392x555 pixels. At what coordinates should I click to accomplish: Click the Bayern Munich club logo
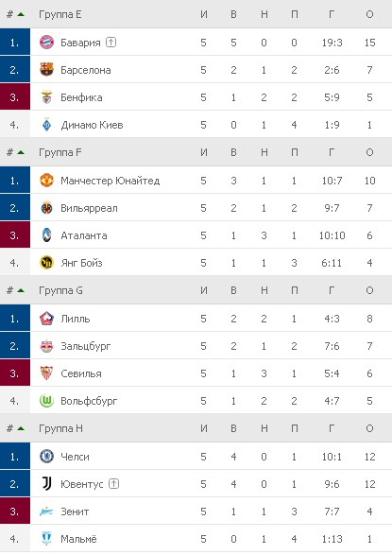tap(46, 43)
